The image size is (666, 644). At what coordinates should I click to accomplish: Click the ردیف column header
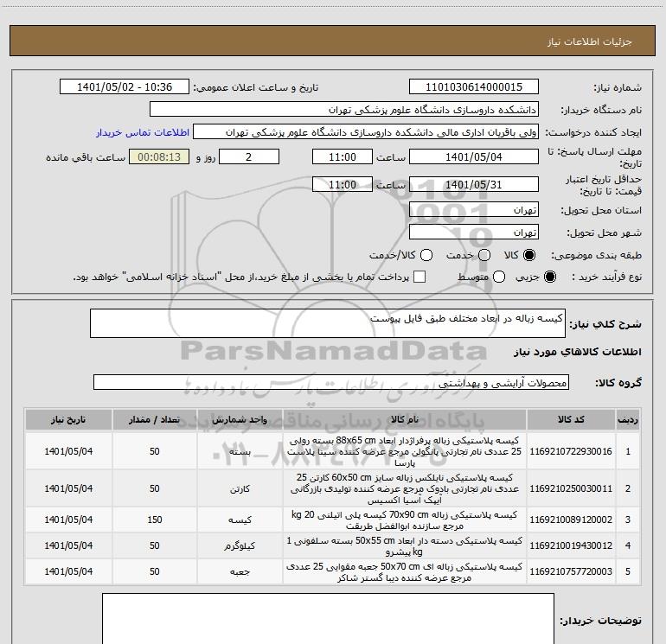coord(628,420)
